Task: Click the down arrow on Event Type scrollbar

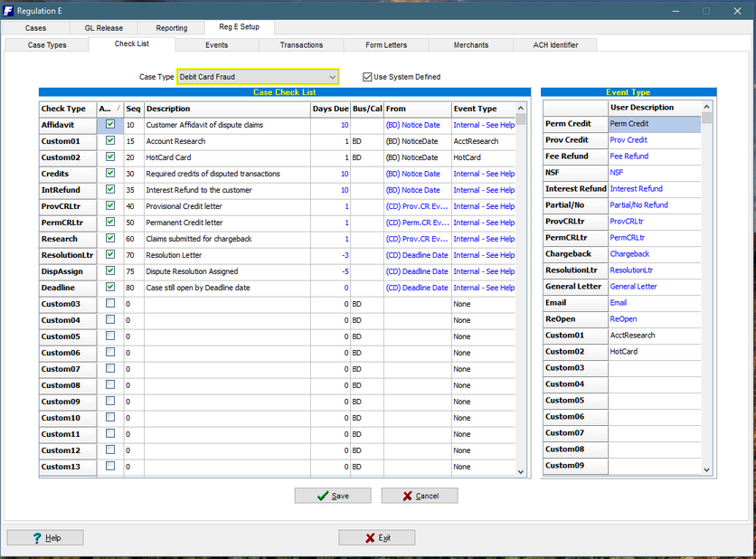Action: point(706,469)
